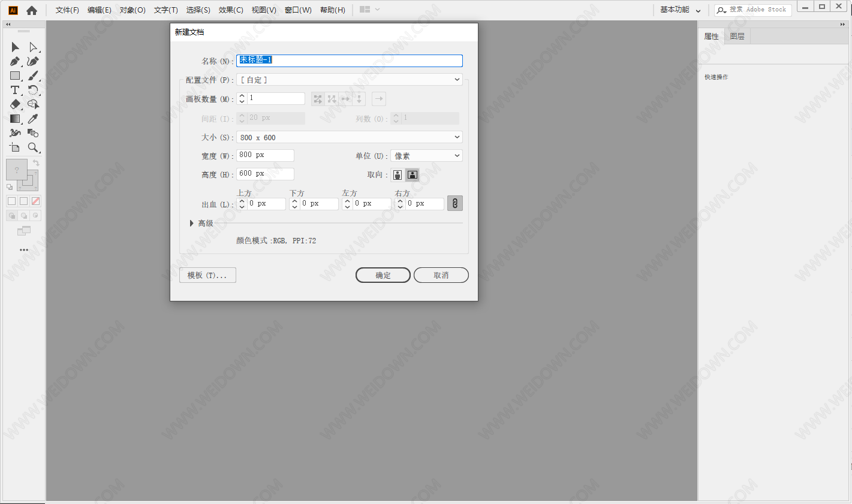Expand the 高级 advanced section
852x504 pixels.
(191, 224)
